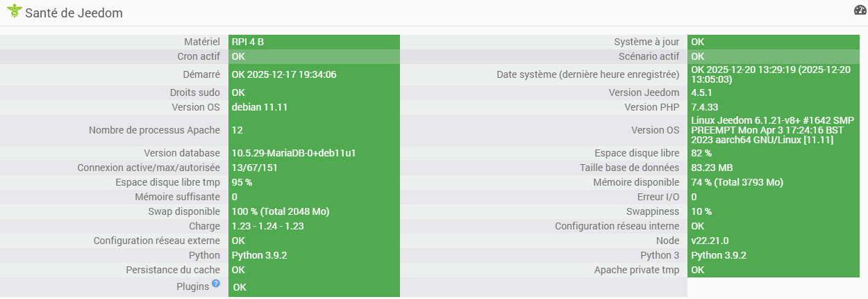Select the PHP version 7.4.33 cell

click(704, 107)
